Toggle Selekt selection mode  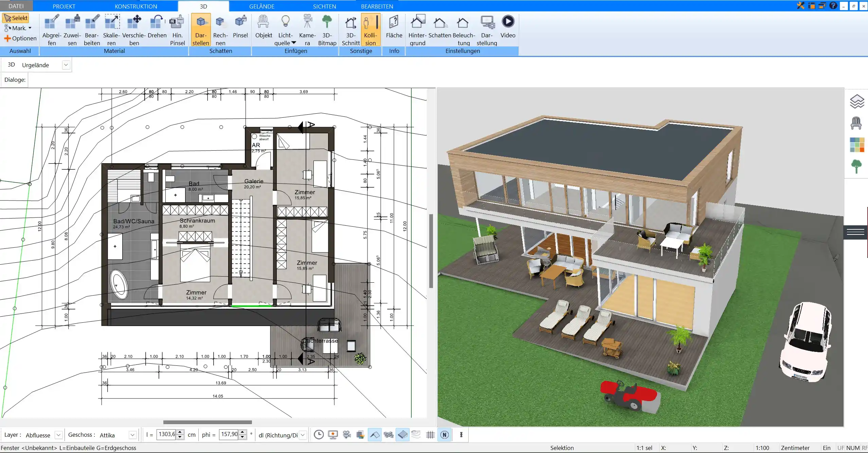tap(16, 18)
